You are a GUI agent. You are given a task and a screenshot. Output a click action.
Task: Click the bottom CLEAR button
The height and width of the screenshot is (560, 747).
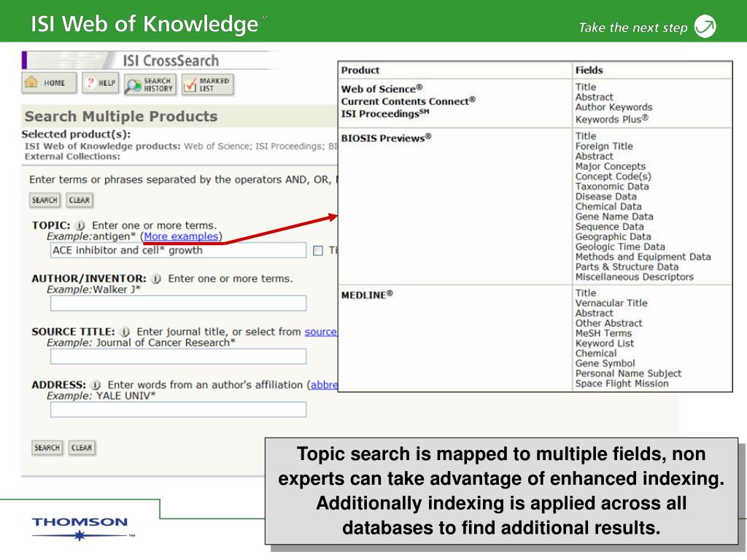tap(82, 448)
